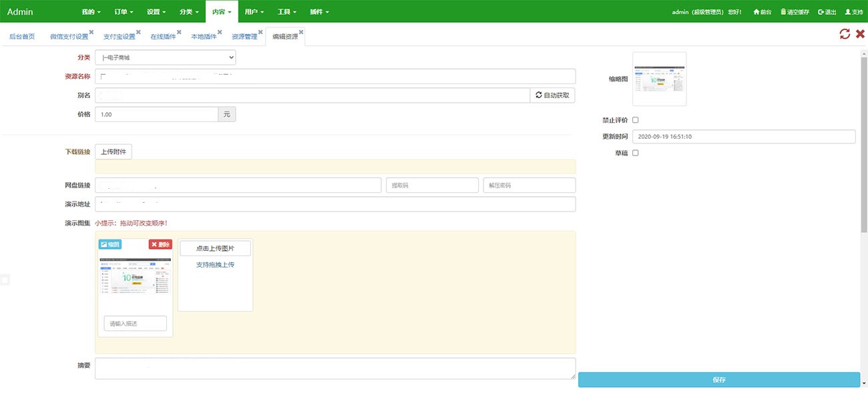This screenshot has width=868, height=401.
Task: Click the blue 缩图 badge on gallery image
Action: coord(110,245)
